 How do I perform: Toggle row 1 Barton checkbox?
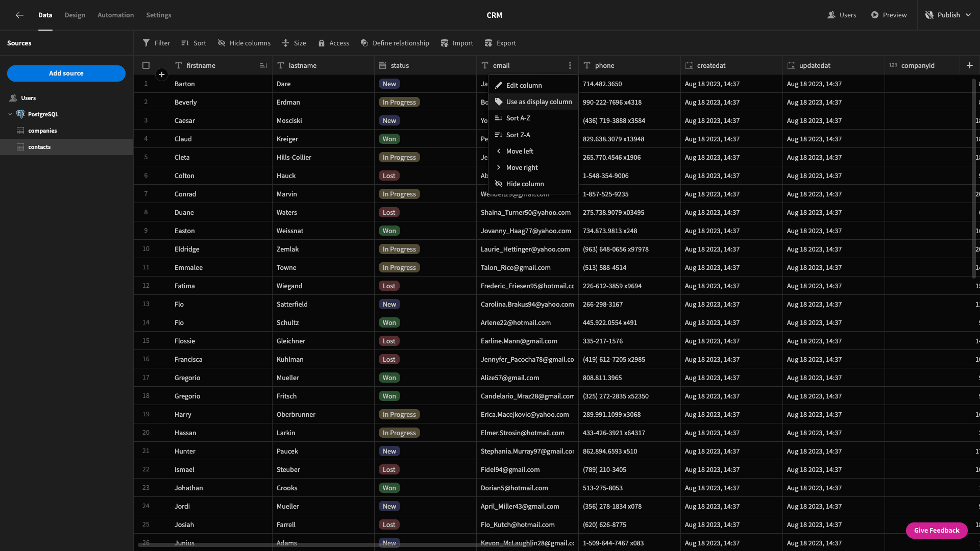(x=146, y=84)
